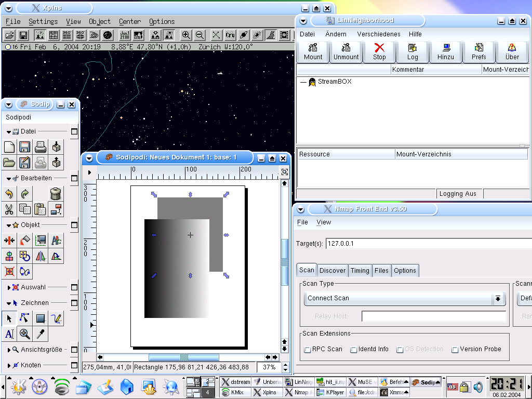Enable Version Probe checkbox in Nmap

click(x=455, y=350)
